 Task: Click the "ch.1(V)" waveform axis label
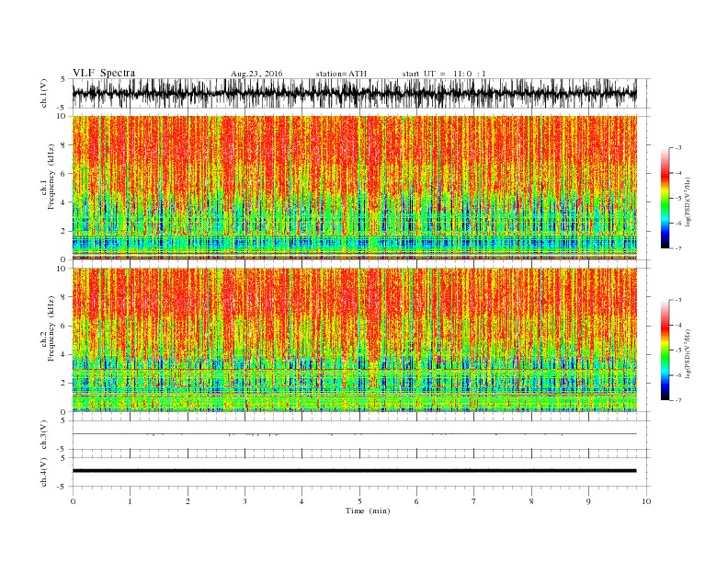pyautogui.click(x=44, y=93)
